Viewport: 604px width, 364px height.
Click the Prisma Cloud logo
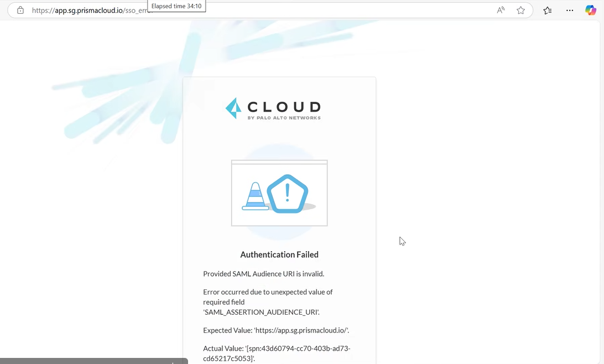click(x=273, y=108)
